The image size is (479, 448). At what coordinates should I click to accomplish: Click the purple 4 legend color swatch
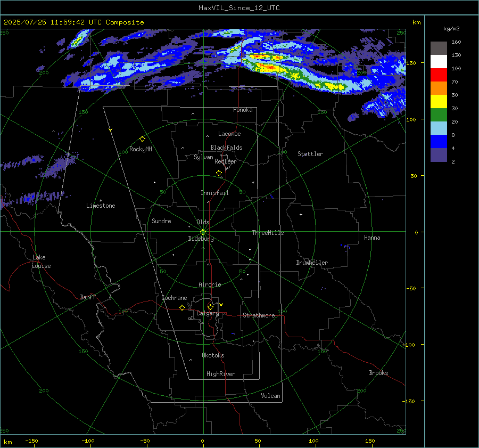pos(439,155)
